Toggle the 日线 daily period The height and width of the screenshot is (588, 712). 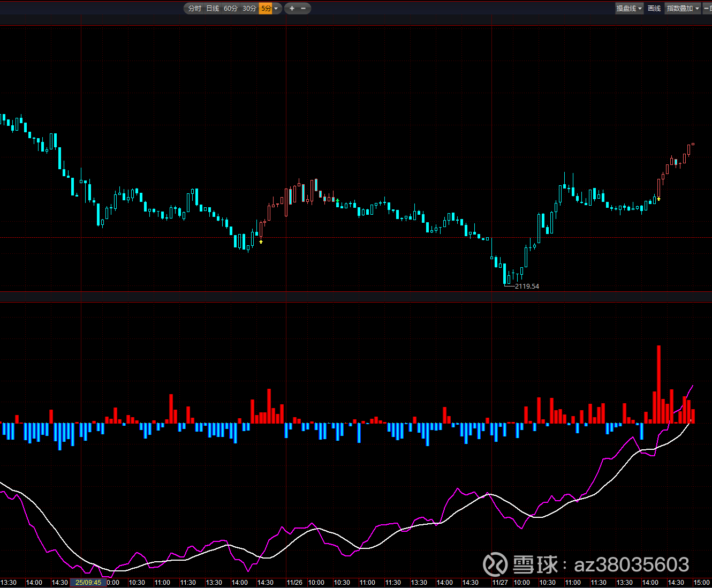coord(213,9)
